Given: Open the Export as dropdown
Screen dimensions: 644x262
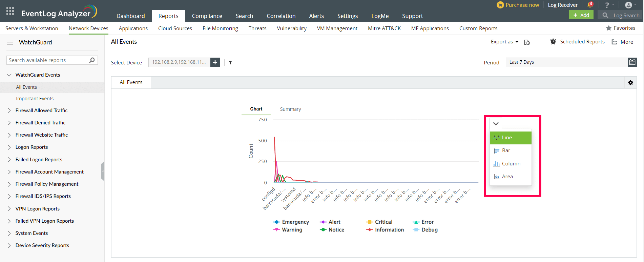Looking at the screenshot, I should tap(504, 42).
